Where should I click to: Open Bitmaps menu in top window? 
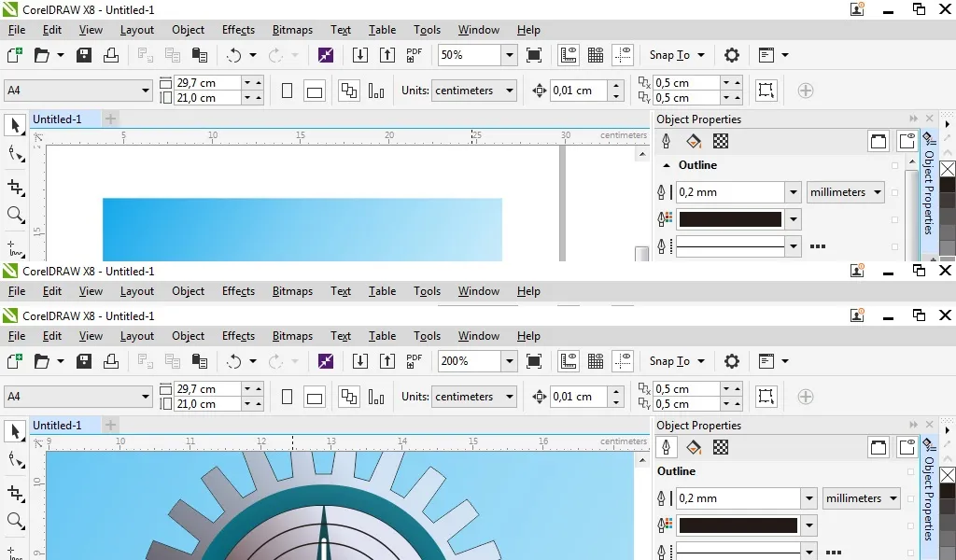coord(292,30)
